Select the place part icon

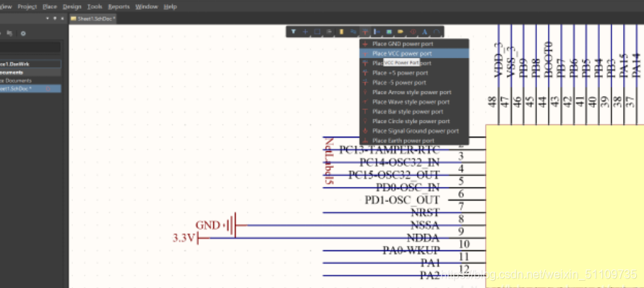tap(341, 32)
